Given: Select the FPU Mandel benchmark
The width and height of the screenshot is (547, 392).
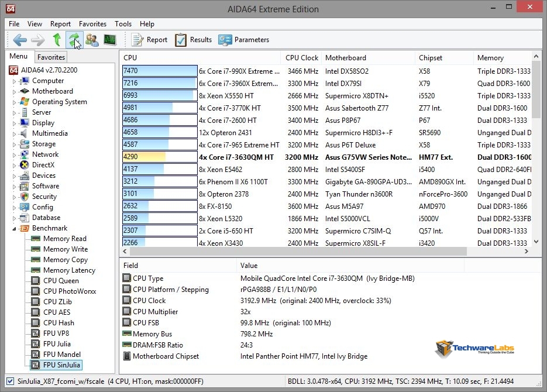Looking at the screenshot, I should (x=62, y=355).
